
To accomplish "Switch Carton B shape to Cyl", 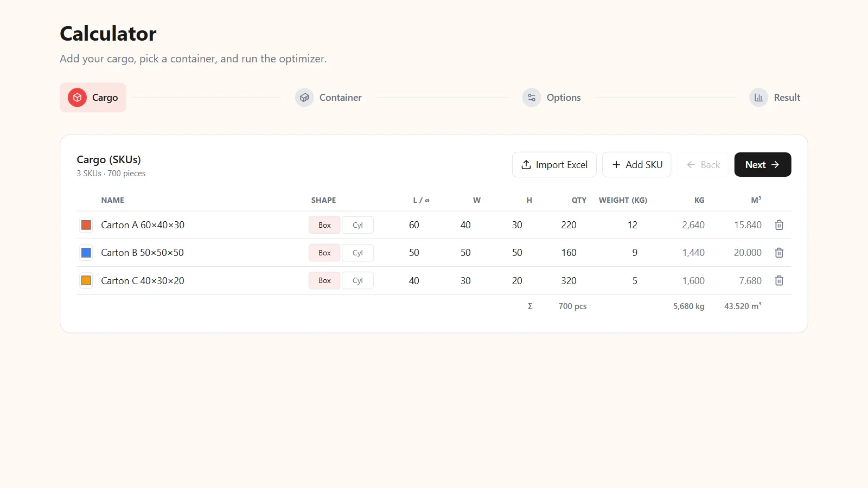I will [x=358, y=253].
